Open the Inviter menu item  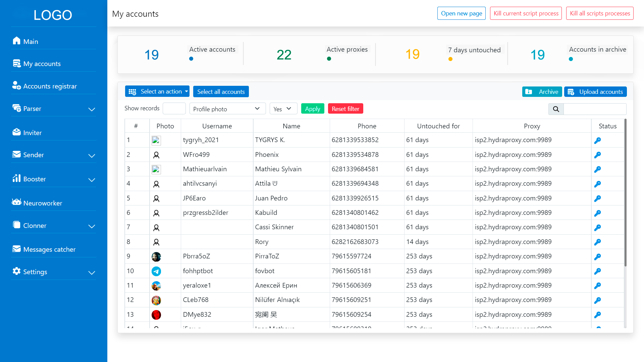[32, 133]
